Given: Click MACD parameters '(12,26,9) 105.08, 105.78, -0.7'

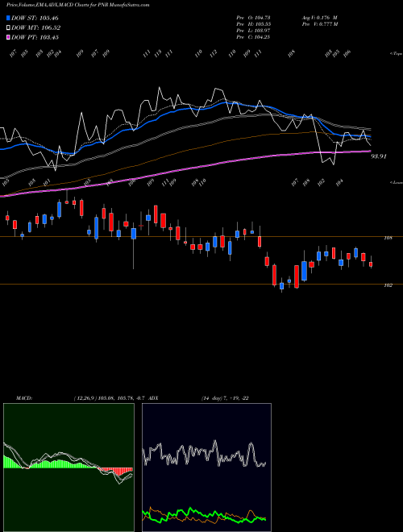Looking at the screenshot, I should point(110,398).
